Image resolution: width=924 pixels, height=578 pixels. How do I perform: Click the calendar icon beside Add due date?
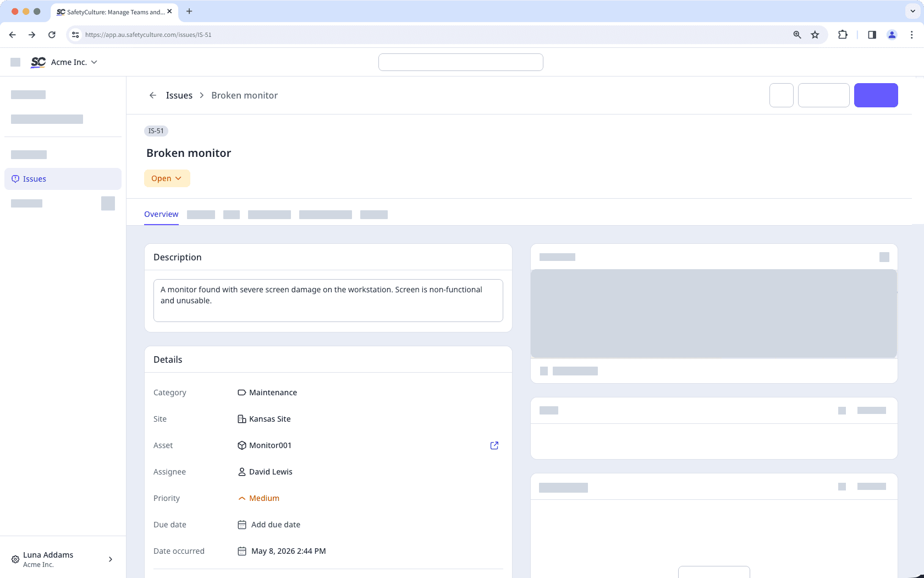pyautogui.click(x=242, y=525)
